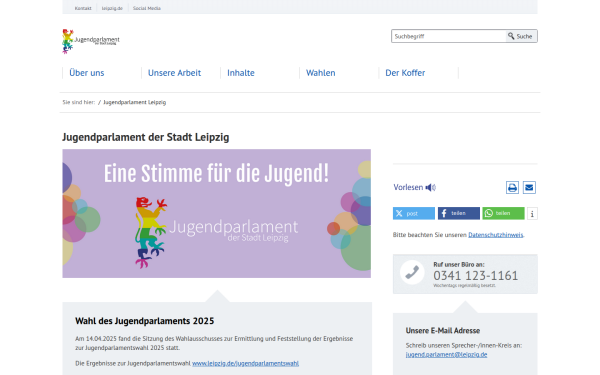Open the share info 'i' icon
This screenshot has height=375, width=600.
click(532, 214)
